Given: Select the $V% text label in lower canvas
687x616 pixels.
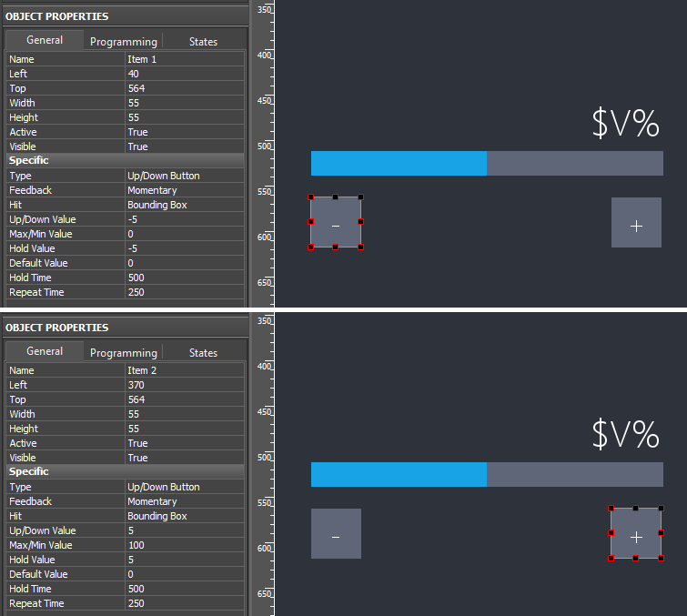Looking at the screenshot, I should pos(625,436).
